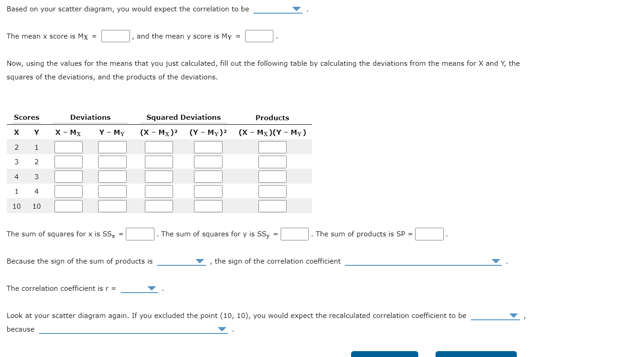Click the (X−Mx)² box in the second row

coord(159,161)
